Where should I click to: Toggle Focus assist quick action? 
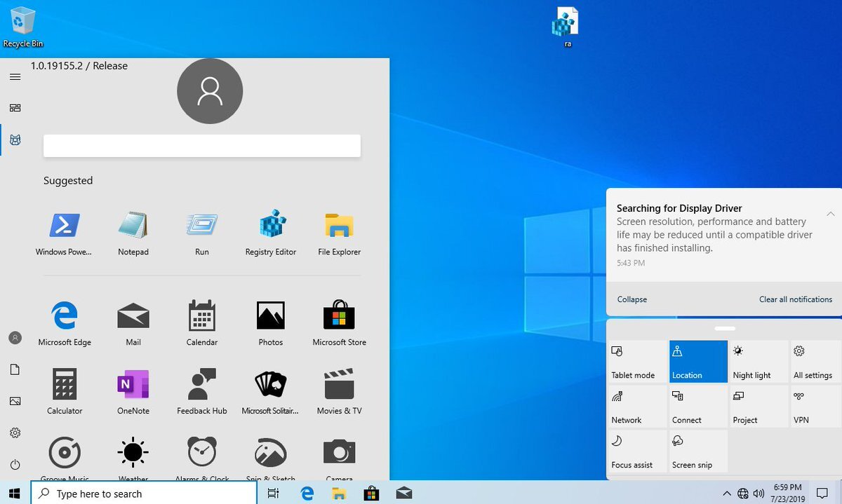point(637,451)
